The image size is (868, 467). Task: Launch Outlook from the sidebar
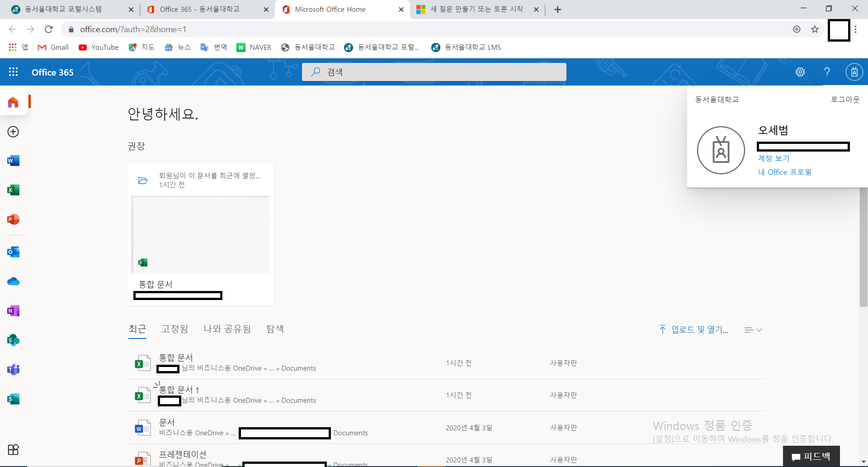[x=13, y=252]
